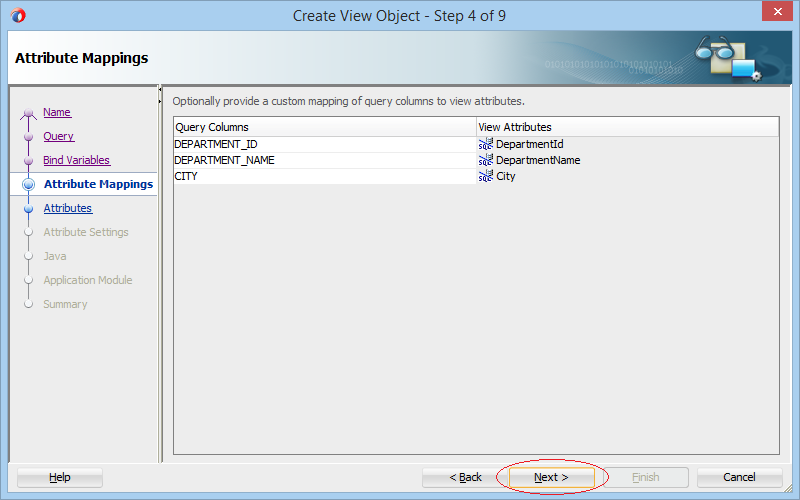Select the DEPARTMENT_NAME query column cell

pyautogui.click(x=324, y=160)
